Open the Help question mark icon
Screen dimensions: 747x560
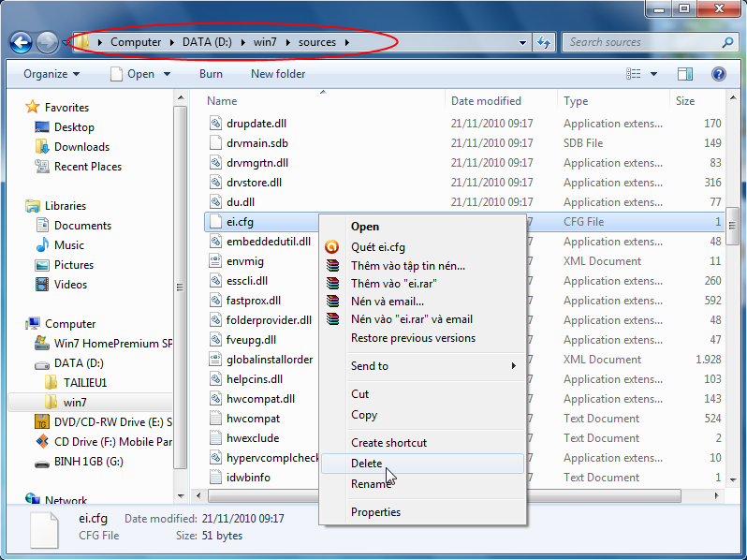coord(718,74)
